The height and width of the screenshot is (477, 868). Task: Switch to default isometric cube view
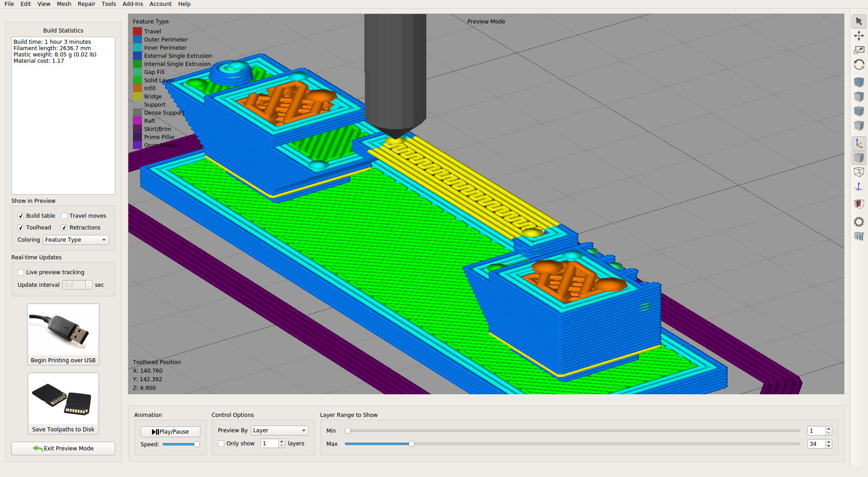click(x=859, y=82)
